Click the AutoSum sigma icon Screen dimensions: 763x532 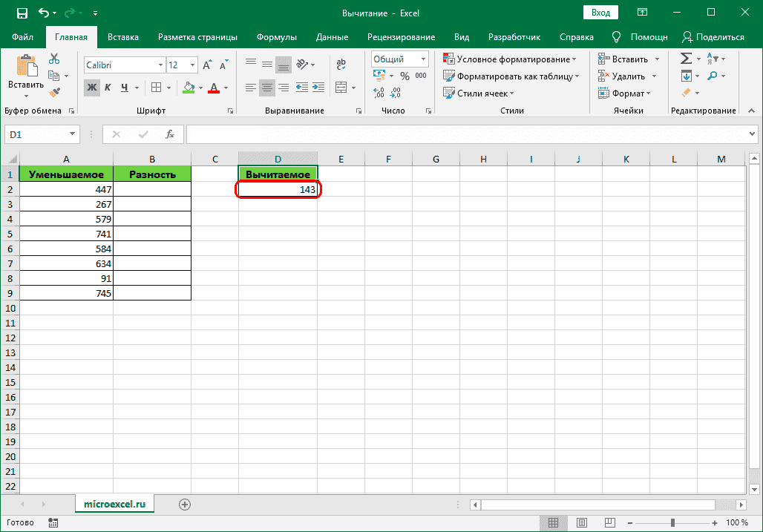(x=686, y=59)
